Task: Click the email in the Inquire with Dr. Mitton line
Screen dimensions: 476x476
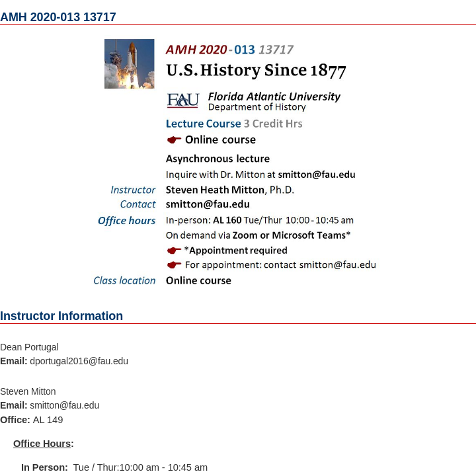Action: coord(316,175)
